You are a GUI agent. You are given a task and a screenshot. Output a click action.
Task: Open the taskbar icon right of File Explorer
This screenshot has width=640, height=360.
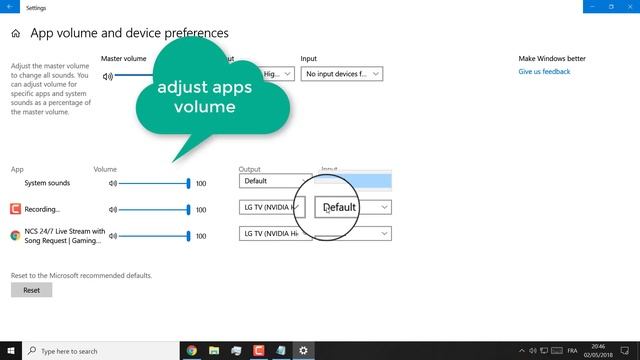pyautogui.click(x=236, y=351)
